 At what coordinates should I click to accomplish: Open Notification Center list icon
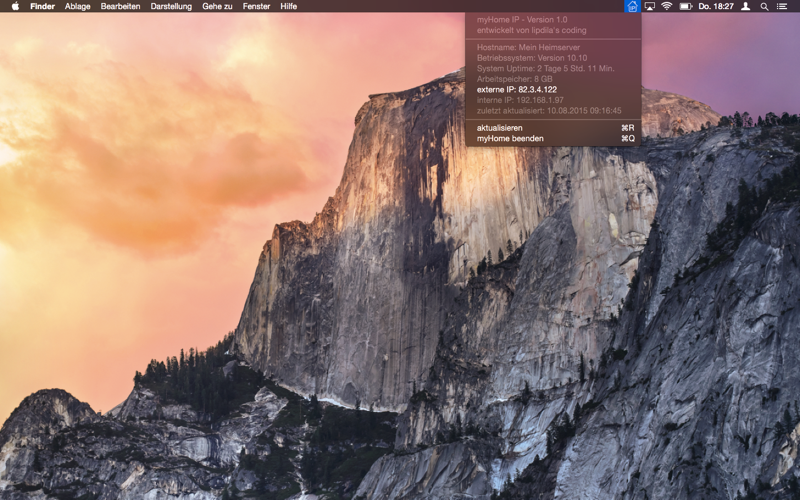click(782, 6)
